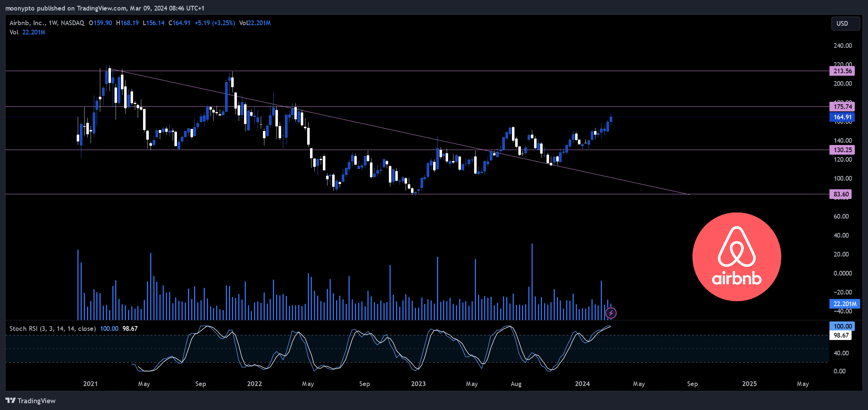Click the Aug label on time axis

[x=516, y=384]
